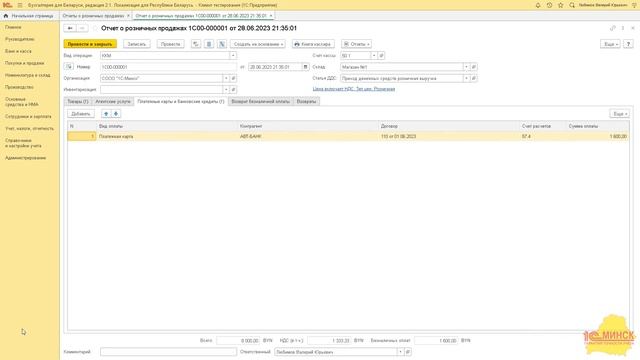The width and height of the screenshot is (640, 360).
Task: Click into the Номер input field
Action: point(168,67)
